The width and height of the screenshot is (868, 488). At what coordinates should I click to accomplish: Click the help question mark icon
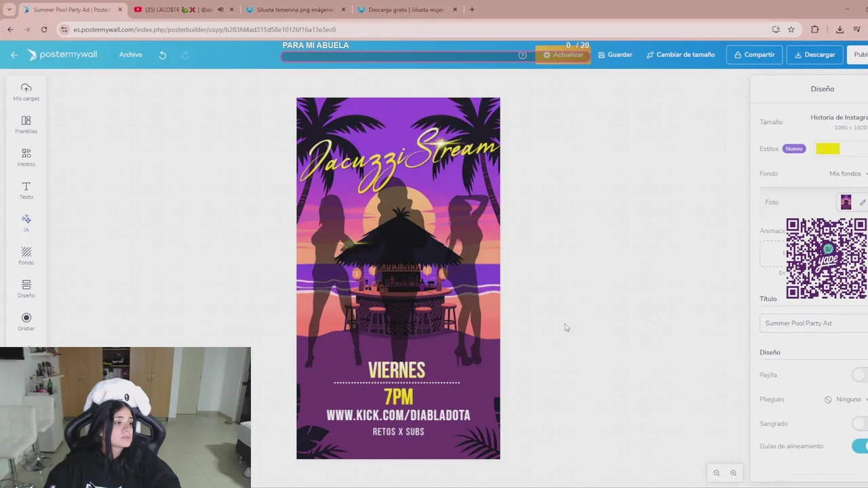coord(522,55)
